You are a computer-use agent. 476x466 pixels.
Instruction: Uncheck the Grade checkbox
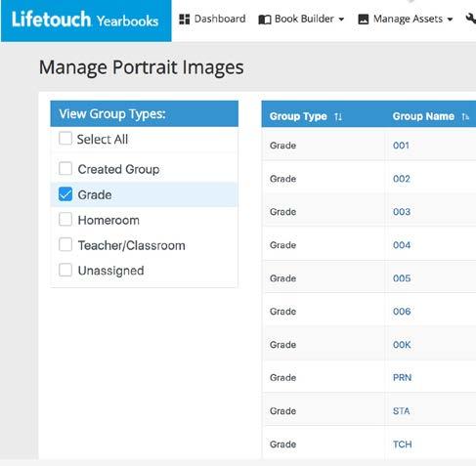click(x=65, y=194)
